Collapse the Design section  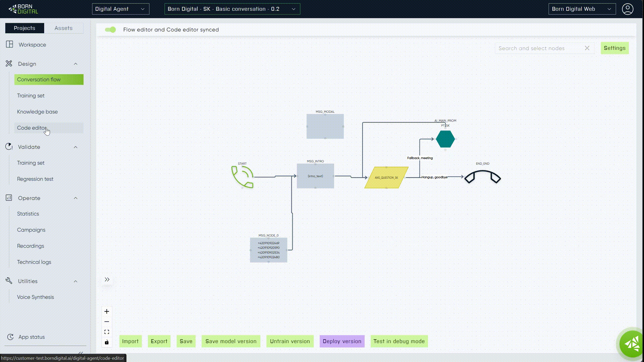pos(75,64)
